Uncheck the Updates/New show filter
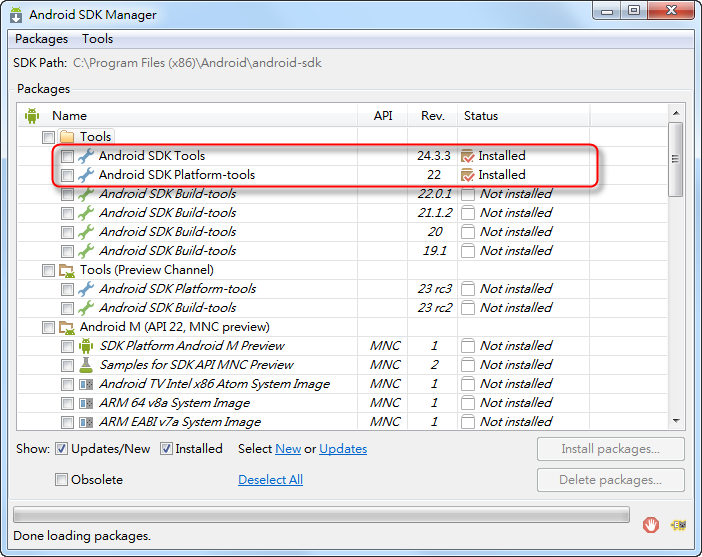Screen dimensions: 702x557 point(61,449)
